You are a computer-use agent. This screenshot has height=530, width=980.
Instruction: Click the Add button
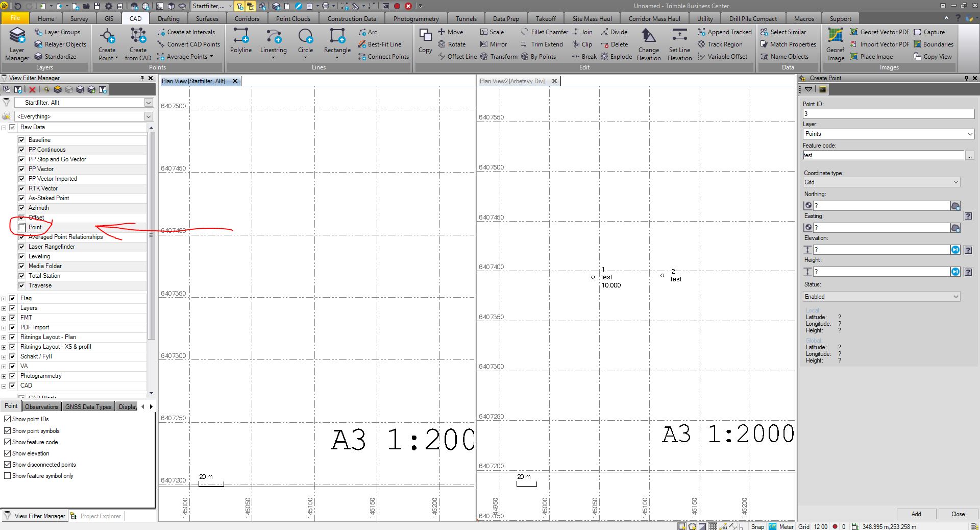coord(916,514)
